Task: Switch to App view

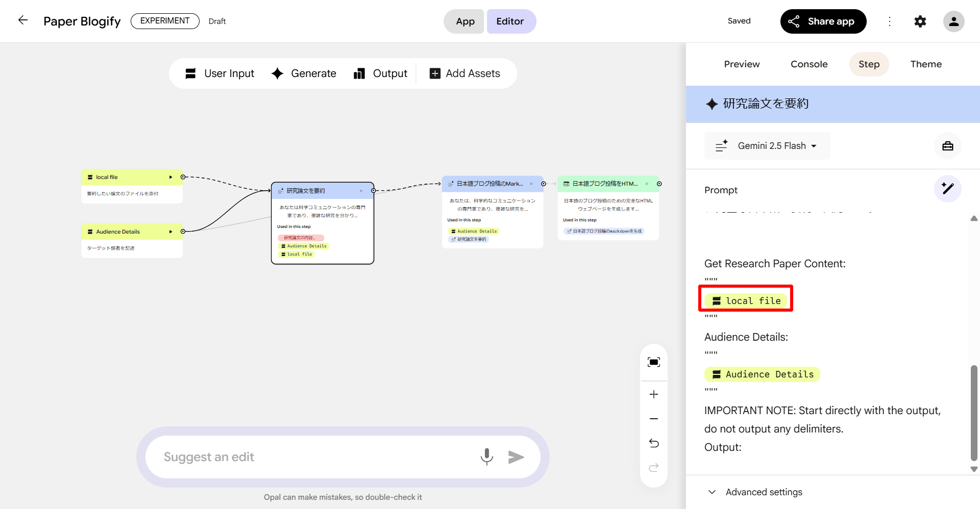Action: pos(464,21)
